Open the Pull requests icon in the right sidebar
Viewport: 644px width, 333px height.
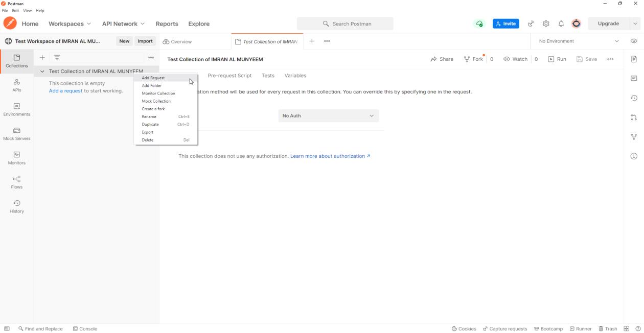point(634,117)
